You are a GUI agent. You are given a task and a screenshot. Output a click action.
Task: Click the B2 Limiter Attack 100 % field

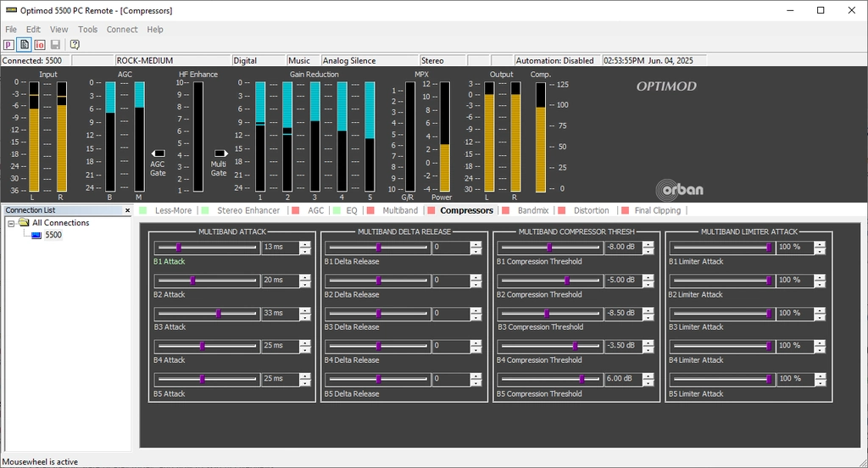pos(795,281)
